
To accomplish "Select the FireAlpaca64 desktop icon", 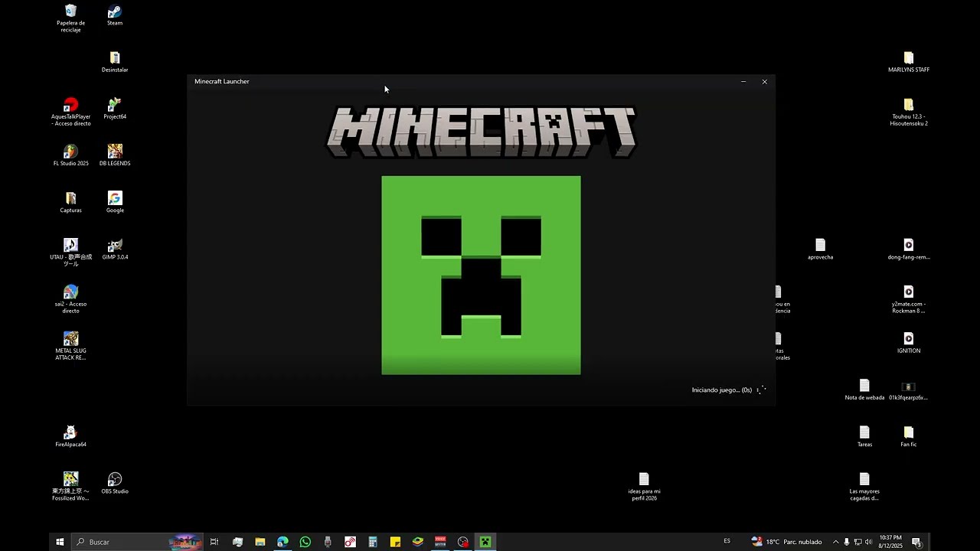I will click(70, 436).
